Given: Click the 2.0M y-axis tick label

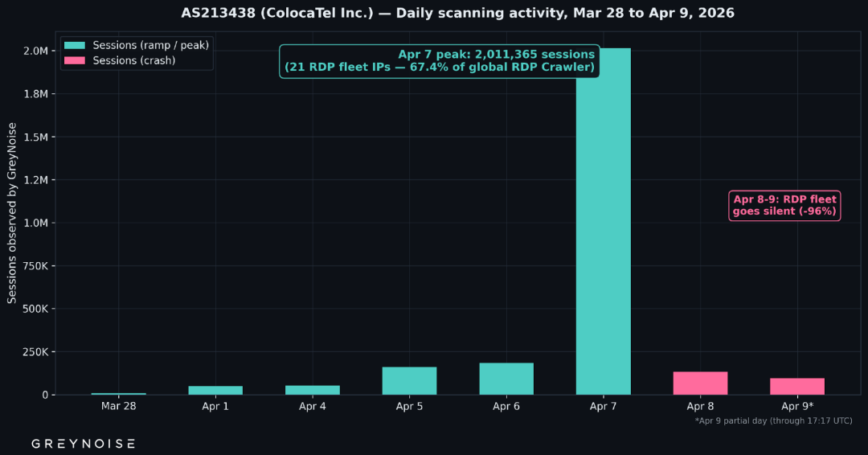Looking at the screenshot, I should [x=41, y=51].
